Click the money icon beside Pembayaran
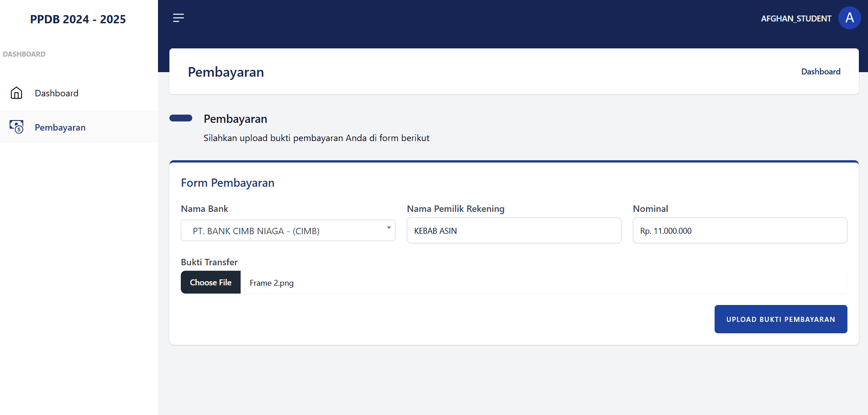The image size is (868, 415). pyautogui.click(x=16, y=127)
